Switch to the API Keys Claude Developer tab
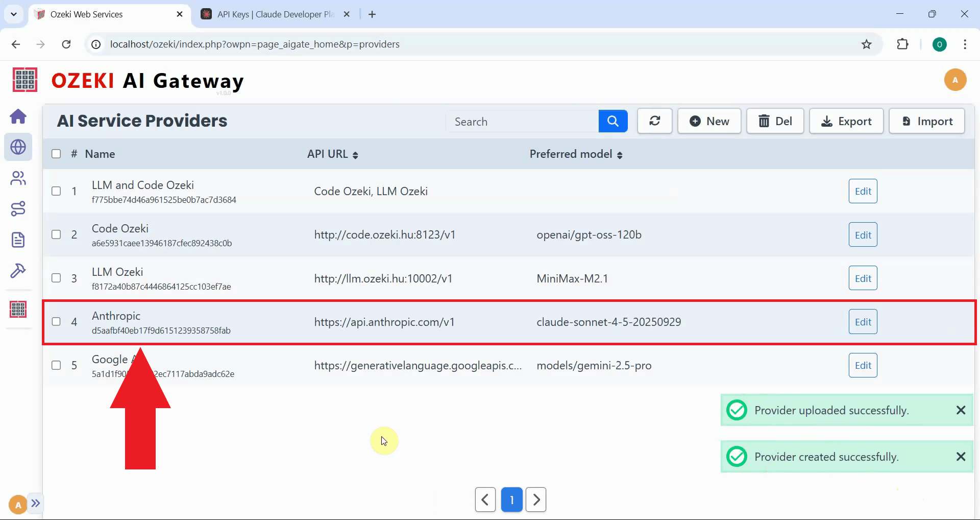Viewport: 980px width, 520px height. point(275,14)
